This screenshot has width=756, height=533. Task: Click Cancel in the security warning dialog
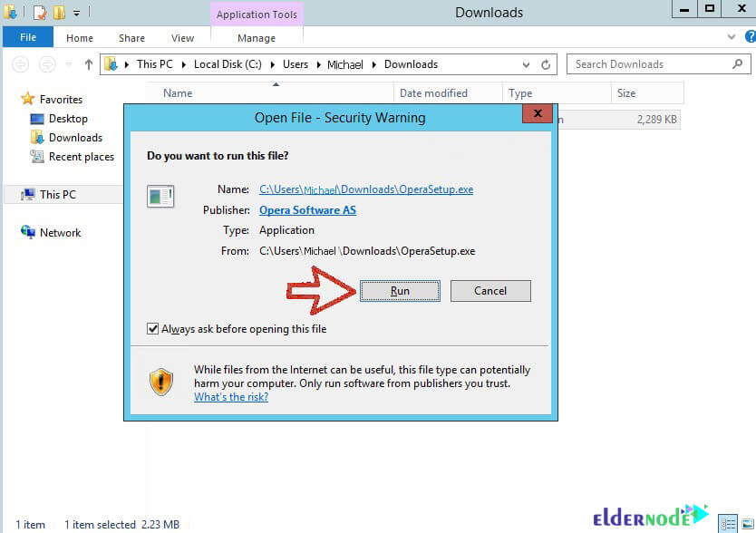(x=490, y=291)
